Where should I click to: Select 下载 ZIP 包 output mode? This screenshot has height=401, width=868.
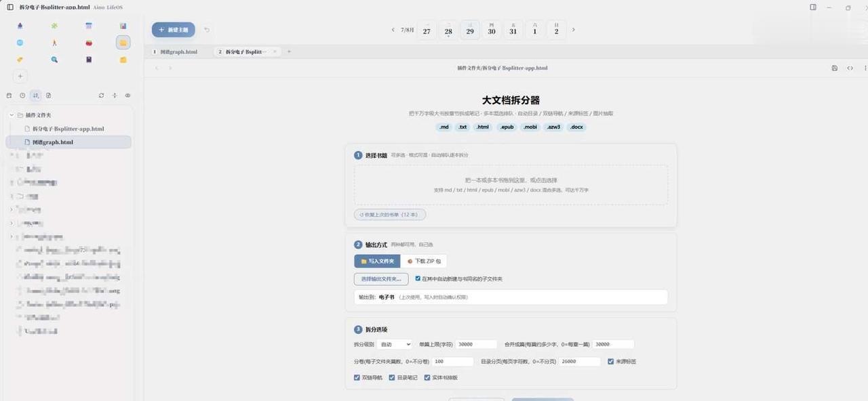pos(424,261)
